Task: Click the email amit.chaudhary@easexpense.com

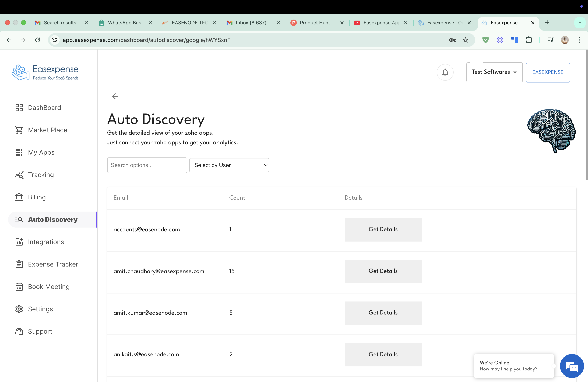Action: (x=159, y=271)
